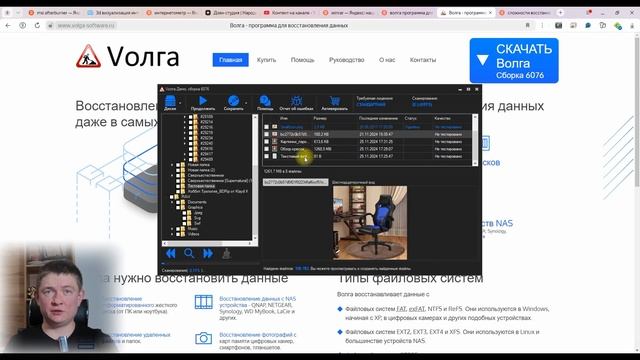Reload the page with refresh icon
This screenshot has height=360, width=640.
37,25
